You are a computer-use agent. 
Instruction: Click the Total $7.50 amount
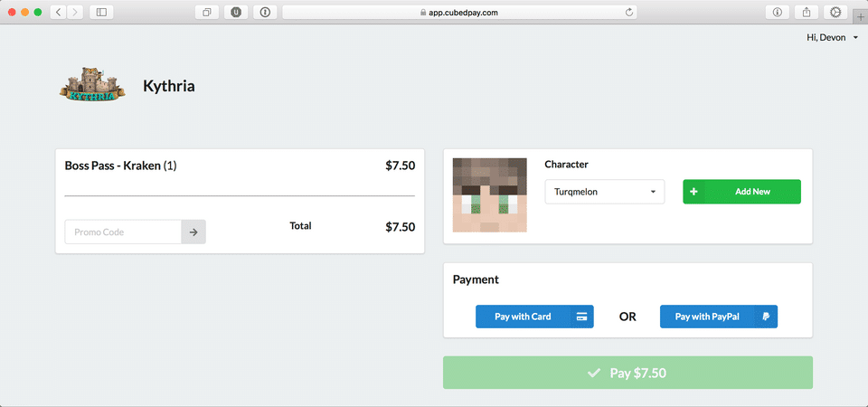[x=401, y=226]
